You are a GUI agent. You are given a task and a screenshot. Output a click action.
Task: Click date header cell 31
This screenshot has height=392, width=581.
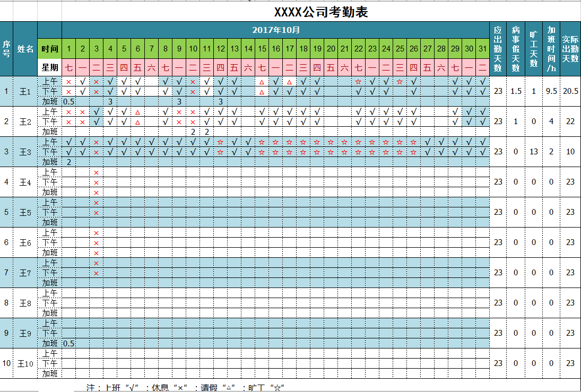click(x=482, y=49)
